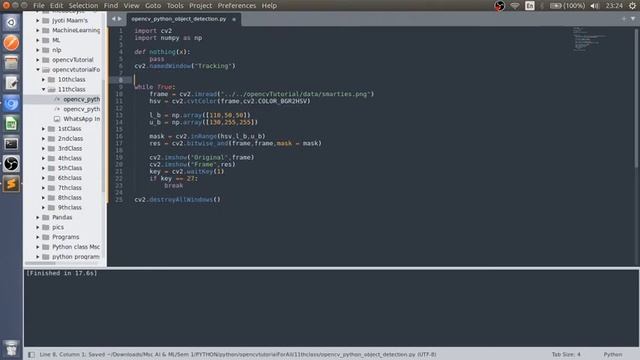Open the En keyboard layout indicator

tap(530, 6)
